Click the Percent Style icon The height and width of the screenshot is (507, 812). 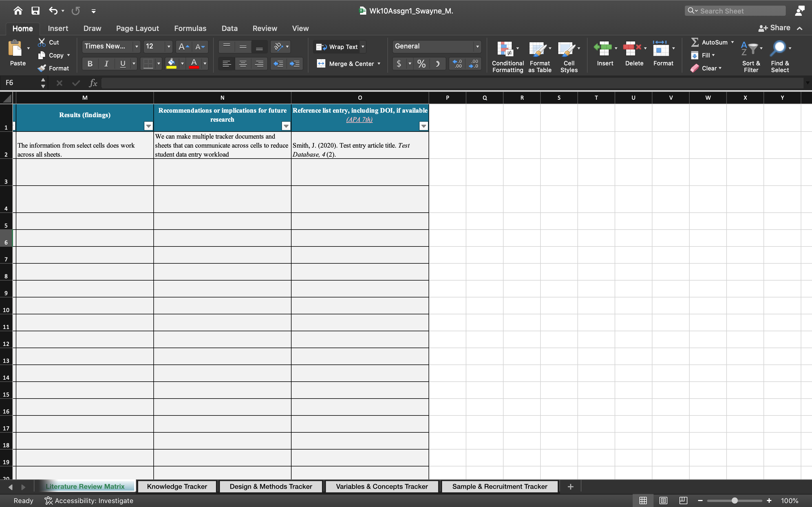421,63
